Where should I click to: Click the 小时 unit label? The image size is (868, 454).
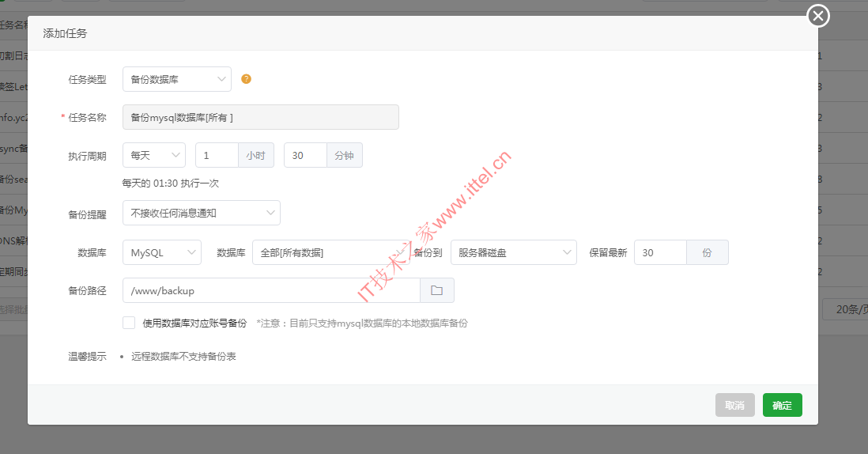click(x=256, y=155)
